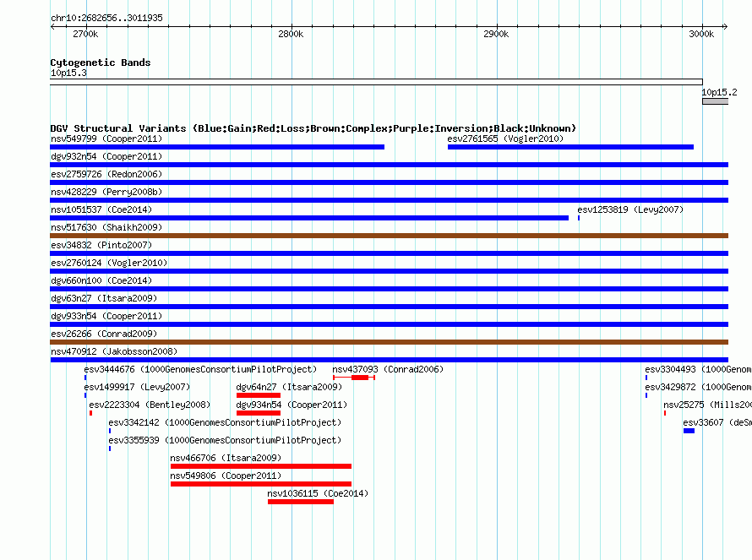Select the dgv932n54 (Cooper2011) label

pyautogui.click(x=106, y=156)
